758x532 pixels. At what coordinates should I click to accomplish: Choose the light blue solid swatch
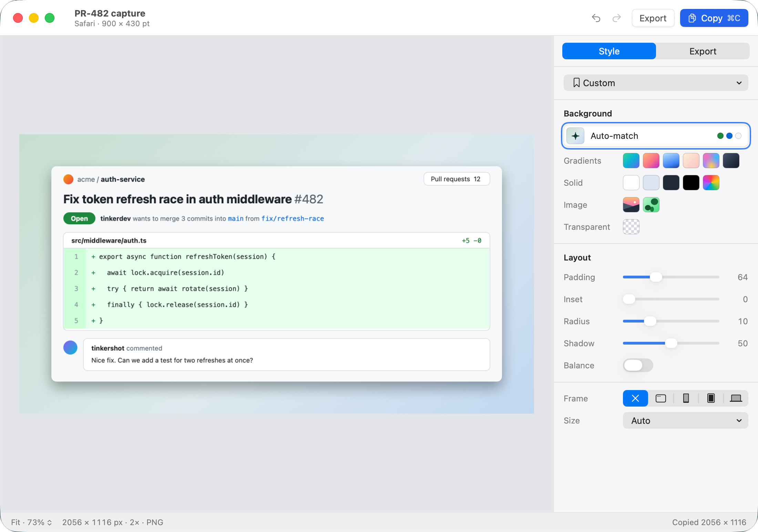pyautogui.click(x=651, y=183)
